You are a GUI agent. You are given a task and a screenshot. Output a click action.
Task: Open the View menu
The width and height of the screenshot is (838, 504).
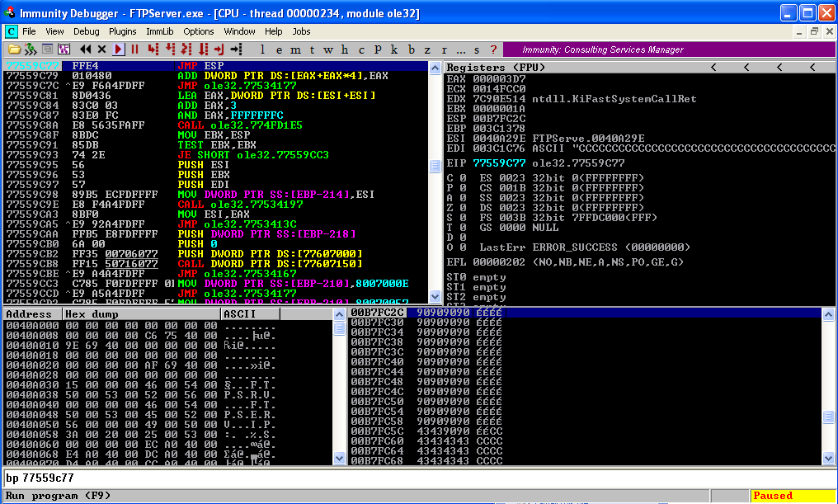[54, 31]
